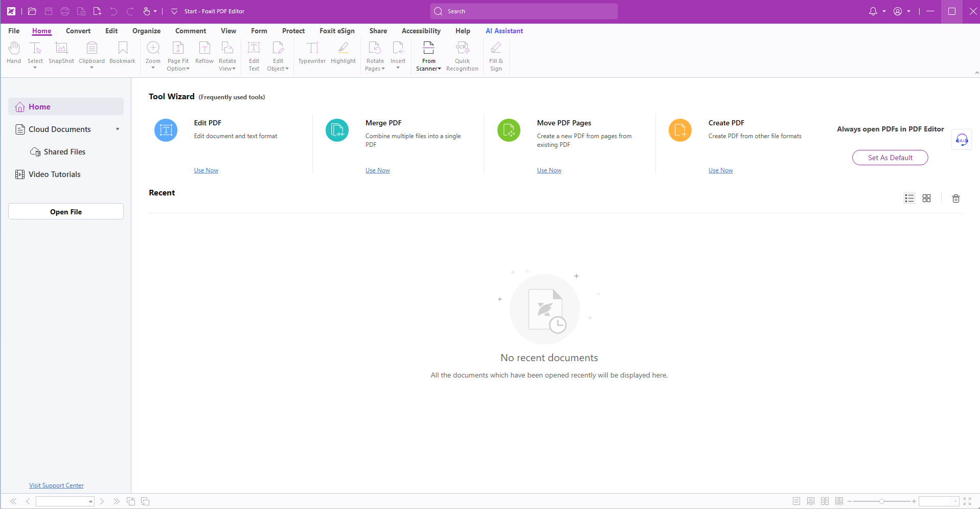Viewport: 980px width, 509px height.
Task: Activate the SnapShot tool
Action: (x=61, y=53)
